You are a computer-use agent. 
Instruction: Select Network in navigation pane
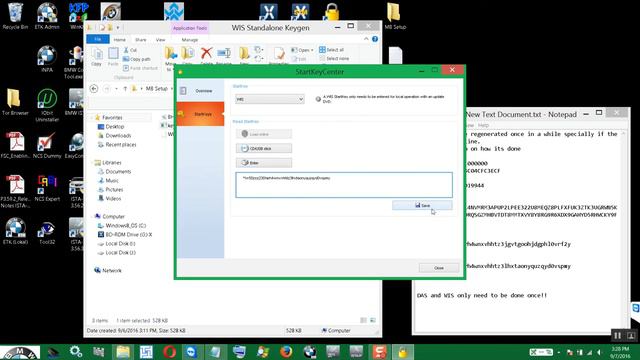[108, 270]
